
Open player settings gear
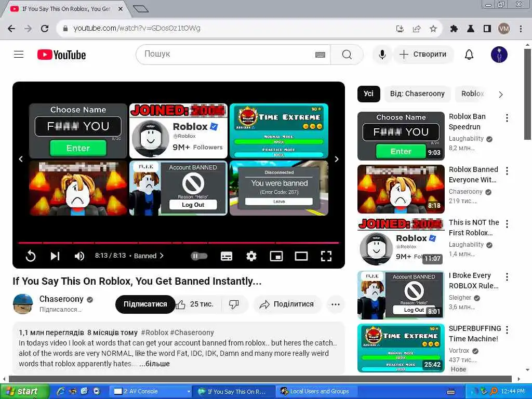click(x=251, y=256)
